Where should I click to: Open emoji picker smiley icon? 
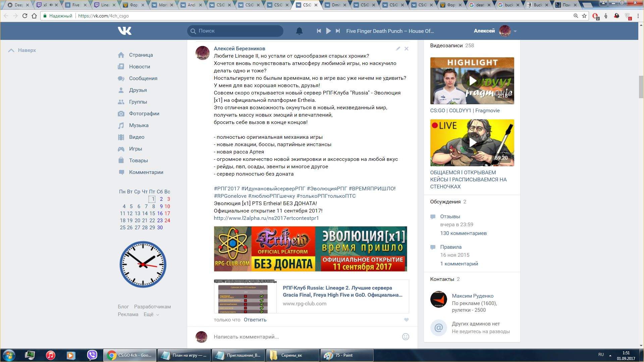406,337
